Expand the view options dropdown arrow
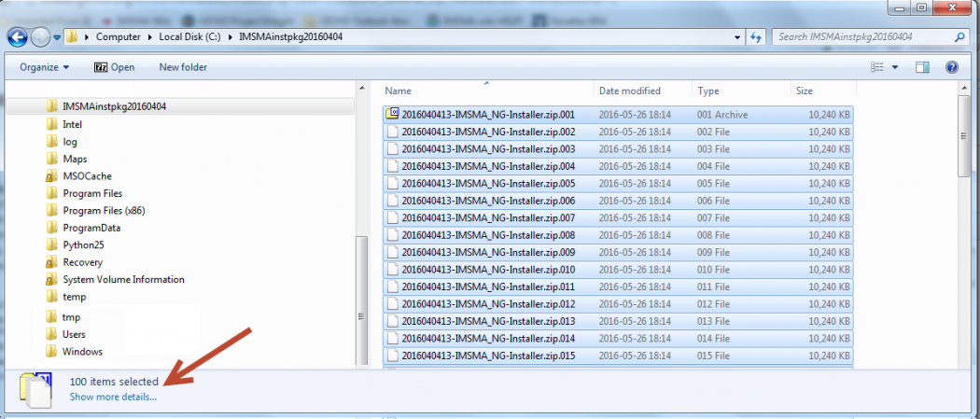 (x=895, y=67)
